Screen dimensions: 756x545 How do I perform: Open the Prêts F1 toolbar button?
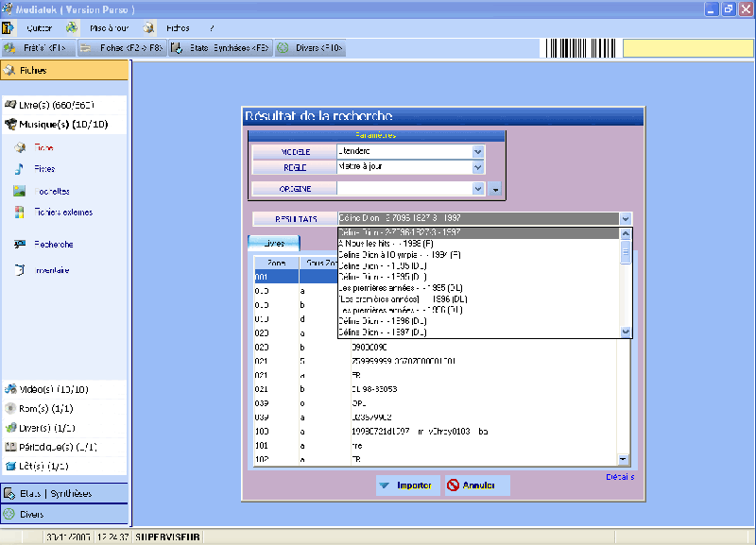(x=39, y=48)
